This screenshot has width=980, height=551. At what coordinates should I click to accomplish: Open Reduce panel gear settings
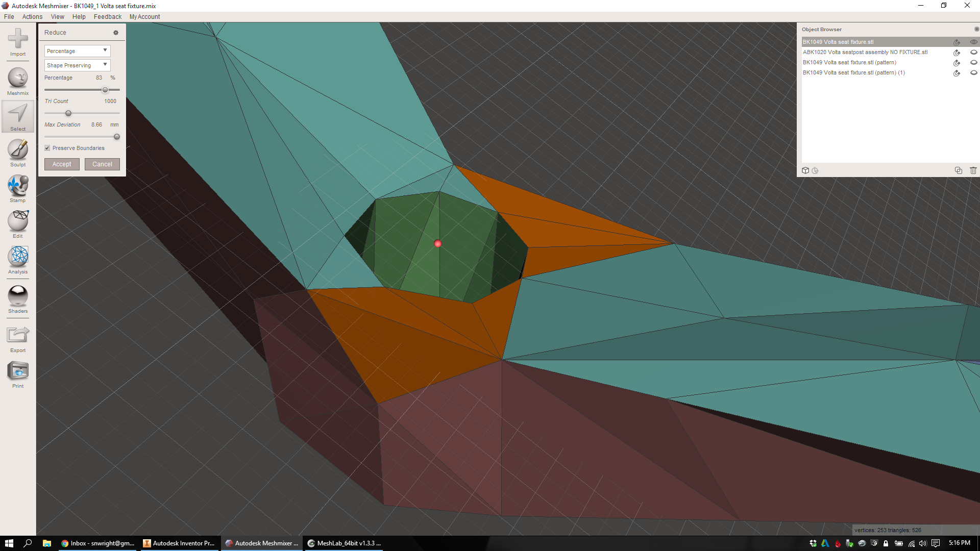click(116, 33)
